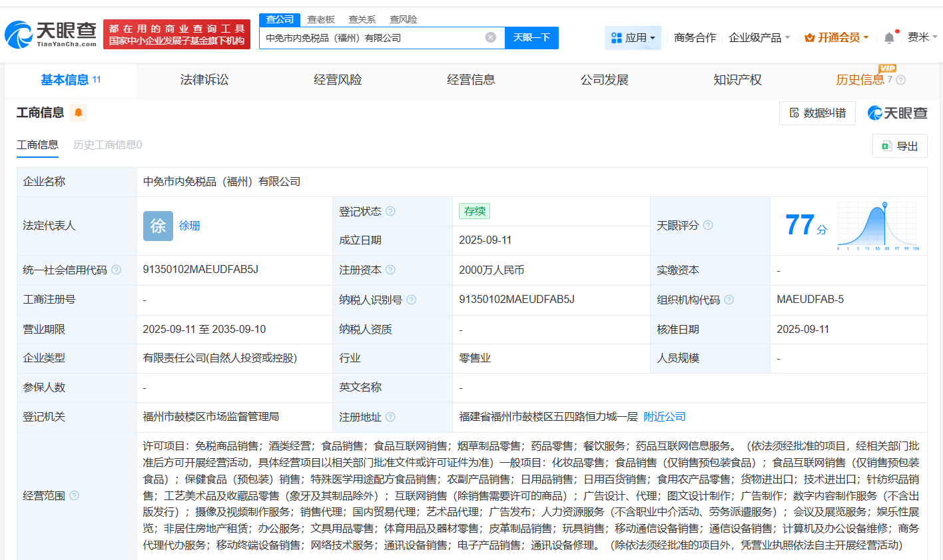This screenshot has height=560, width=943.
Task: Click the question mark beside 天眼评分
Action: [x=707, y=226]
